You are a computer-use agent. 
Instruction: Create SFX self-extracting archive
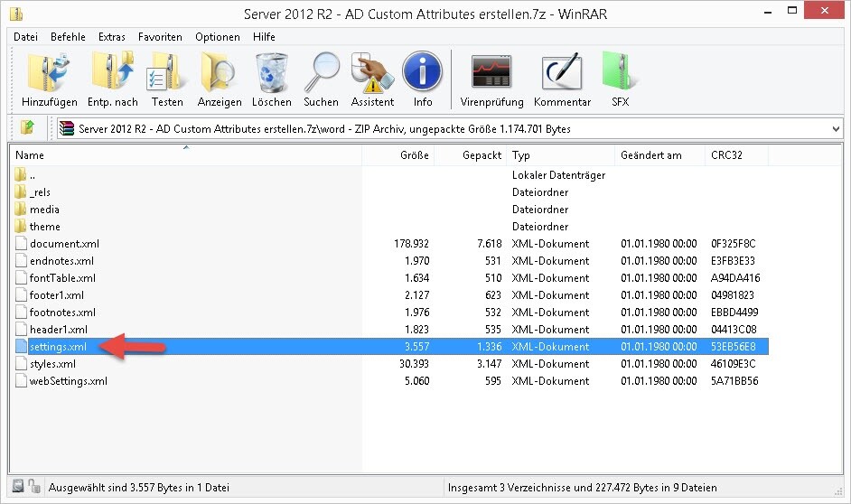tap(620, 74)
